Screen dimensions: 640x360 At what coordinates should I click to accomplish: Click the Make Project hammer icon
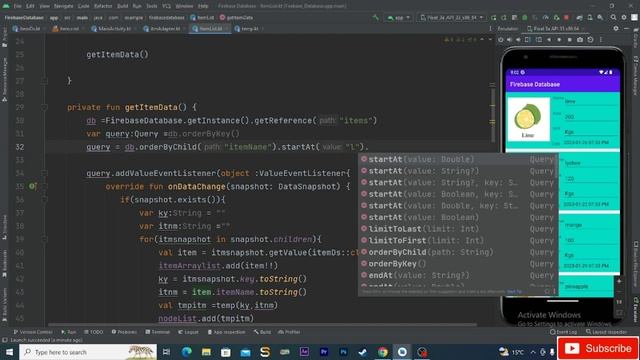click(376, 18)
